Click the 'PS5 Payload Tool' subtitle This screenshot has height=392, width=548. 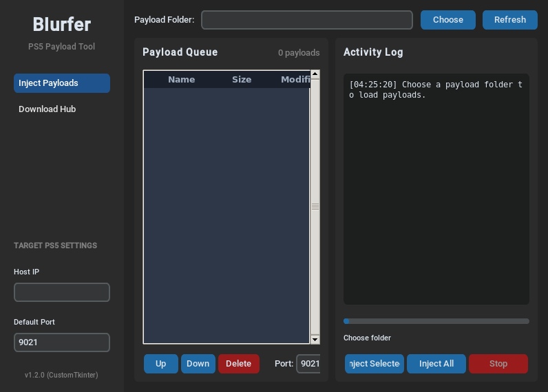(x=61, y=47)
